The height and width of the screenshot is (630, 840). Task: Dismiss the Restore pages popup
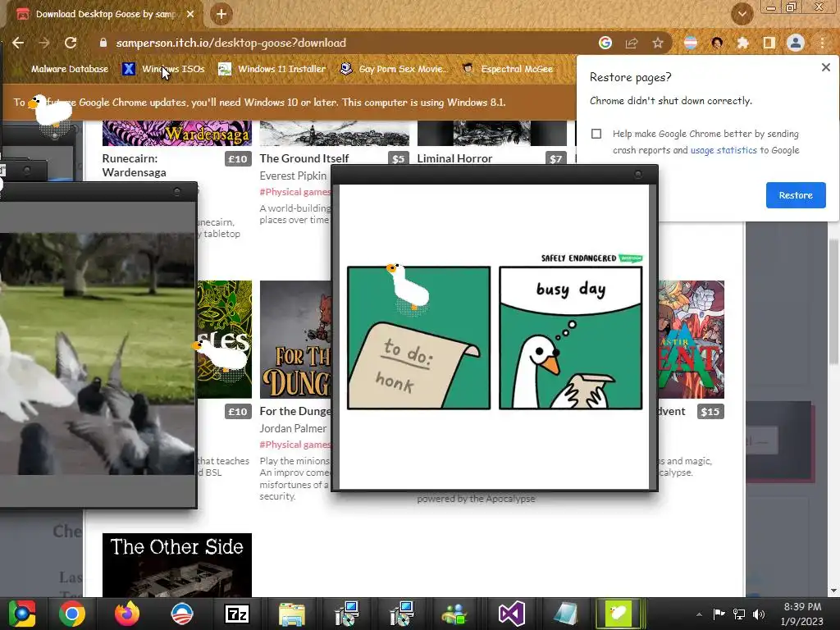[825, 67]
